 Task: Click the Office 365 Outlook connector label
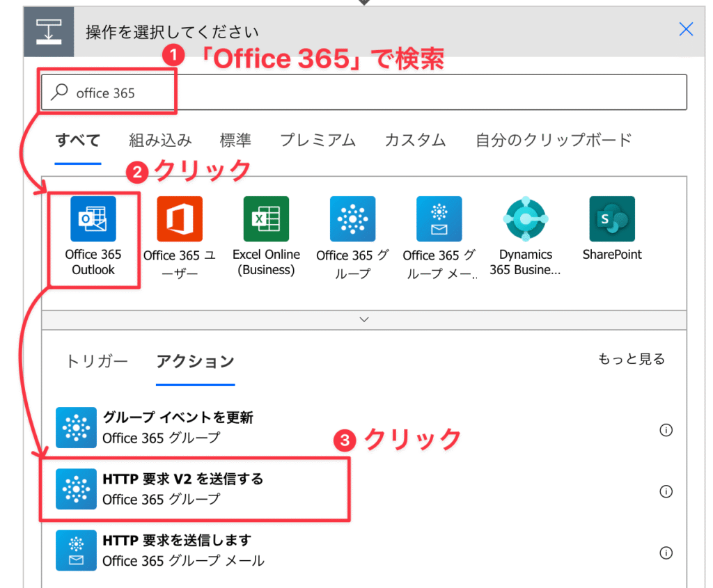point(93,262)
